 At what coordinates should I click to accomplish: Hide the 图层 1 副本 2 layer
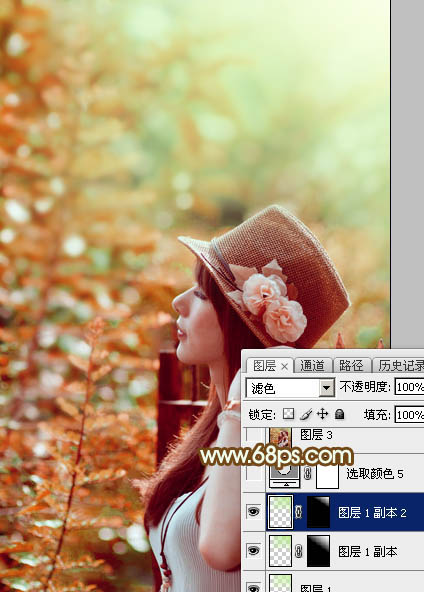point(253,512)
